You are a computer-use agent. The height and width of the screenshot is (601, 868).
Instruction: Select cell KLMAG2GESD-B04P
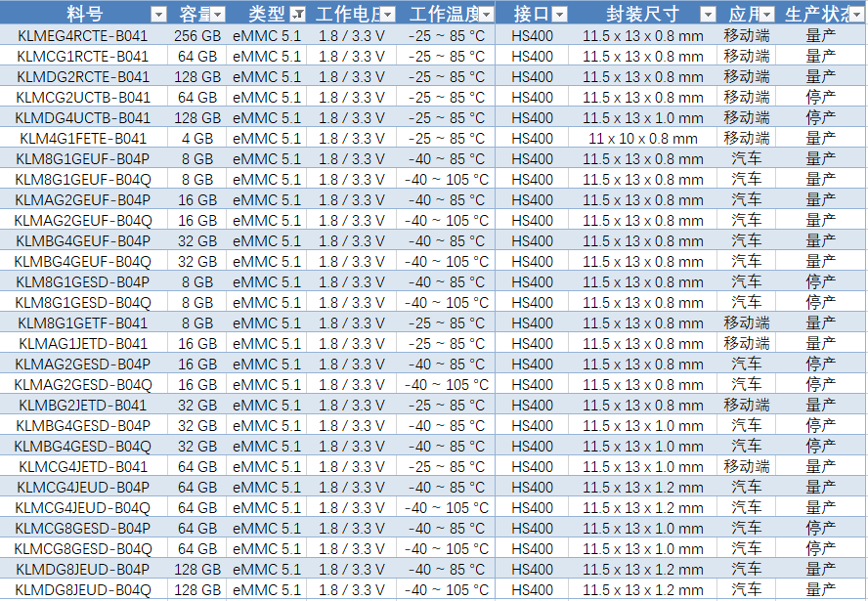(x=83, y=365)
